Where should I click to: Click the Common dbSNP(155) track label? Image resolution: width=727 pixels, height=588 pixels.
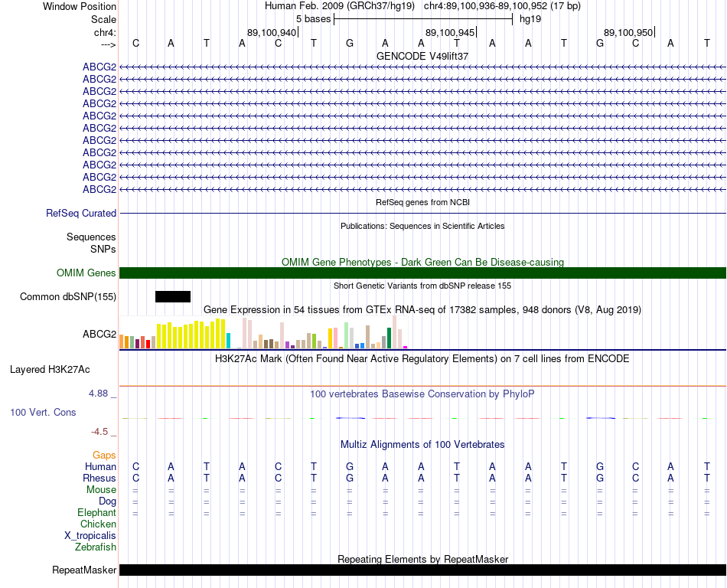click(68, 297)
